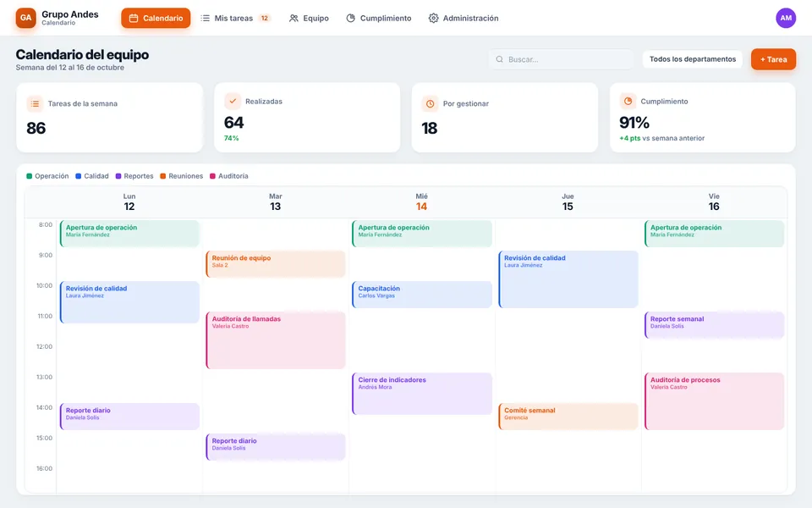Focus the Buscar search field
The image size is (812, 508).
pos(562,59)
